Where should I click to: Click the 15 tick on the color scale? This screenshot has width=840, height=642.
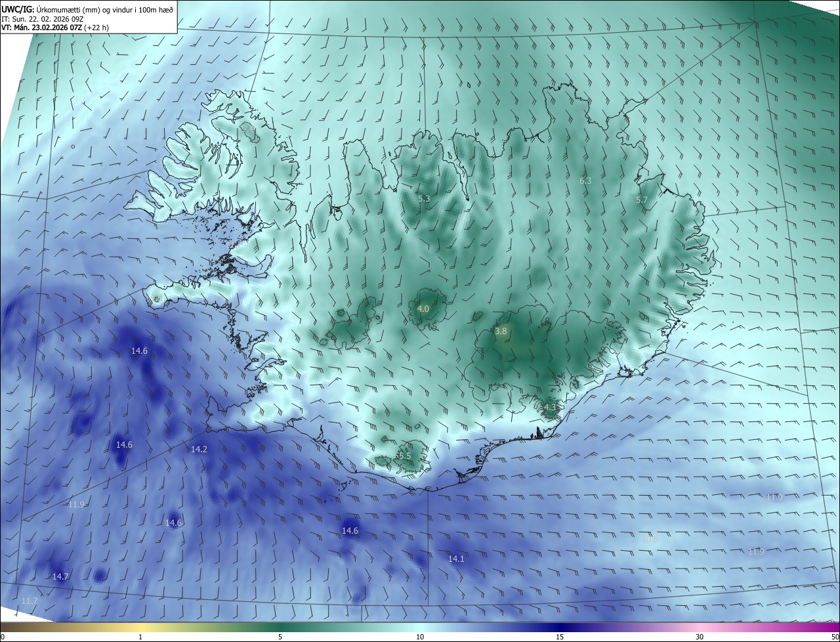(x=560, y=637)
